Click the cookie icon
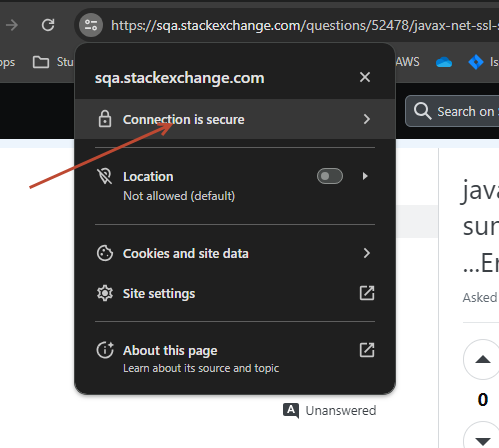Viewport: 499px width, 448px height. [105, 253]
